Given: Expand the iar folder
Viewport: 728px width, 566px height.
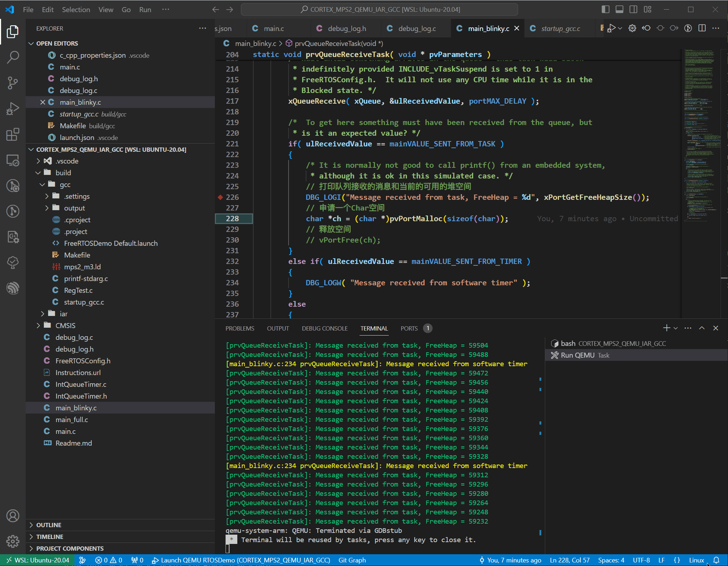Looking at the screenshot, I should pyautogui.click(x=43, y=314).
